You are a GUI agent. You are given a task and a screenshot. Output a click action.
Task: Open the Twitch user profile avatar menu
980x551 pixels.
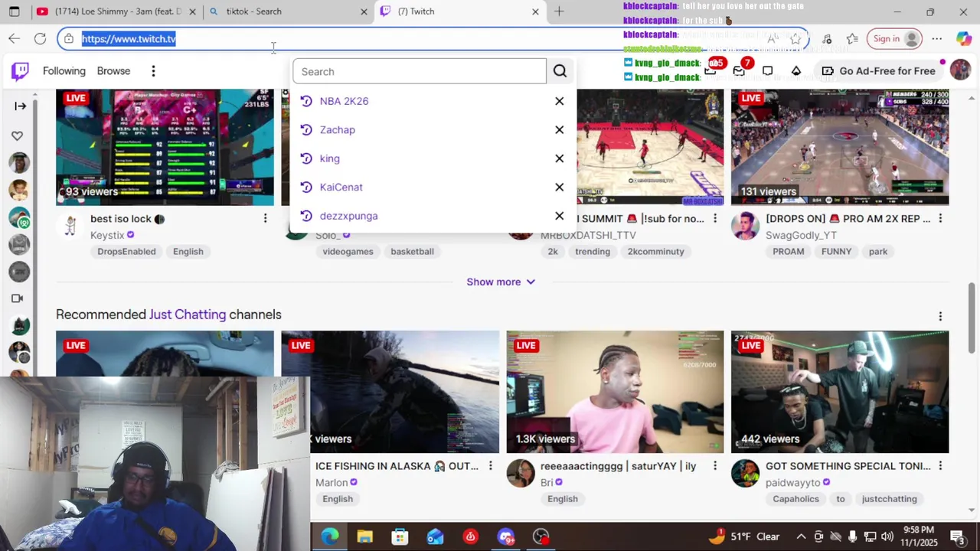click(960, 70)
